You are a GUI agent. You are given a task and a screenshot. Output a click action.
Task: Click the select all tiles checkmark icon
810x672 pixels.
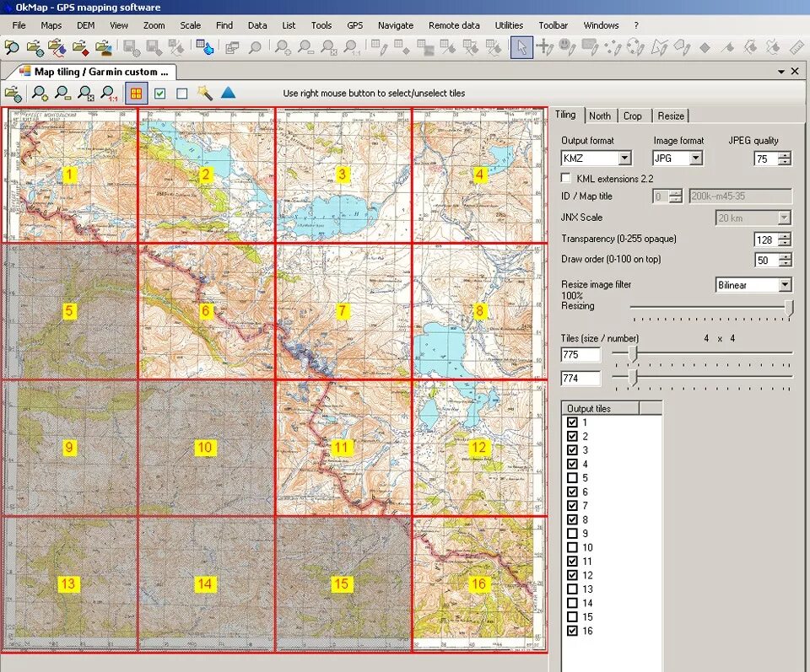point(160,94)
